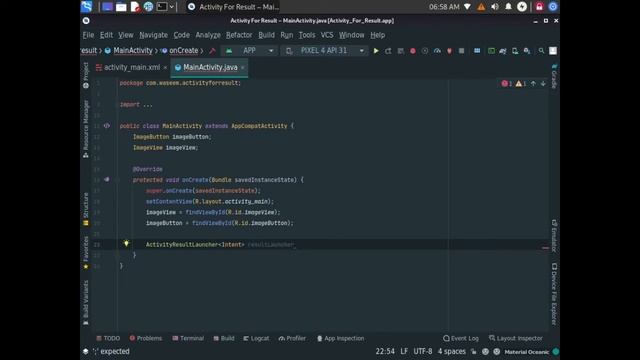Click the red error stripe marker
This screenshot has width=640, height=360.
pyautogui.click(x=546, y=248)
